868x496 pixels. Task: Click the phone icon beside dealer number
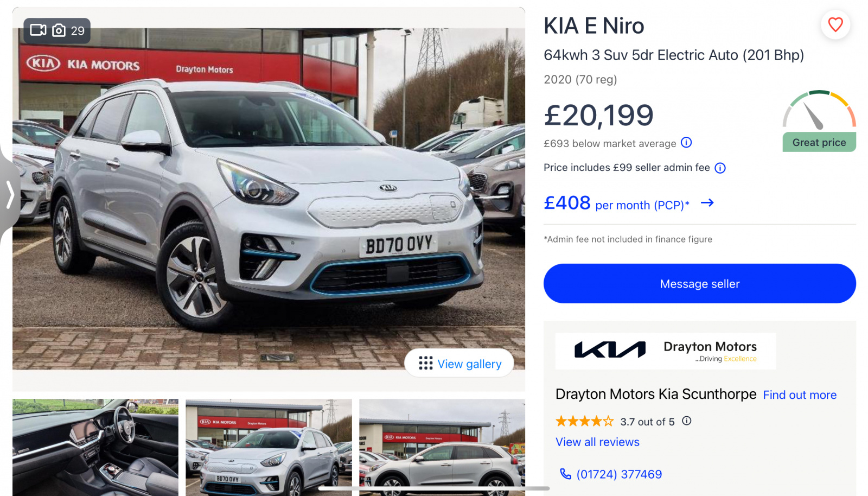click(565, 474)
